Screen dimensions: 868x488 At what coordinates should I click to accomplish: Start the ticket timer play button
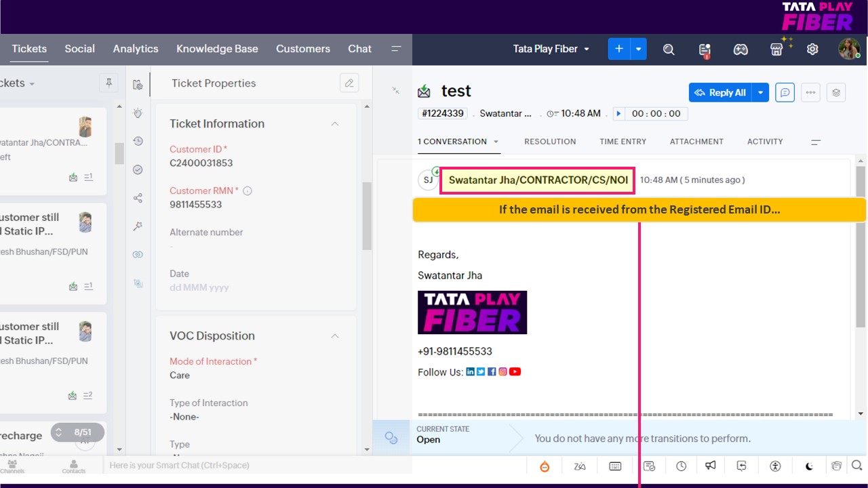[618, 114]
